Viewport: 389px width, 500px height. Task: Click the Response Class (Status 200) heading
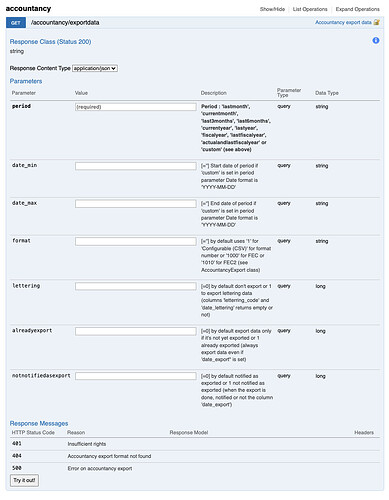coord(50,42)
